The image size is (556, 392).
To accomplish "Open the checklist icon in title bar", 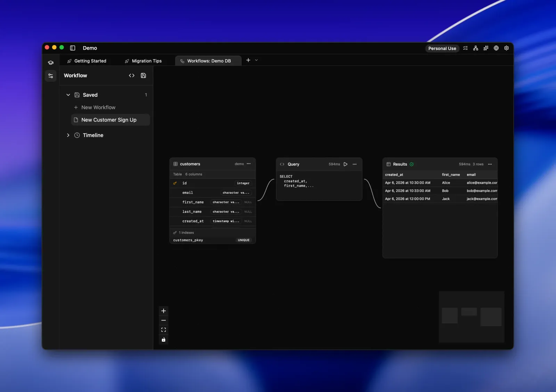I will point(465,48).
